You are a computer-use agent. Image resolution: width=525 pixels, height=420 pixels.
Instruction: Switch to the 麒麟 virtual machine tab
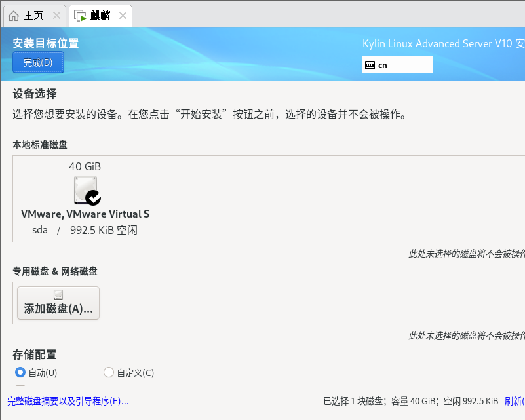click(100, 15)
